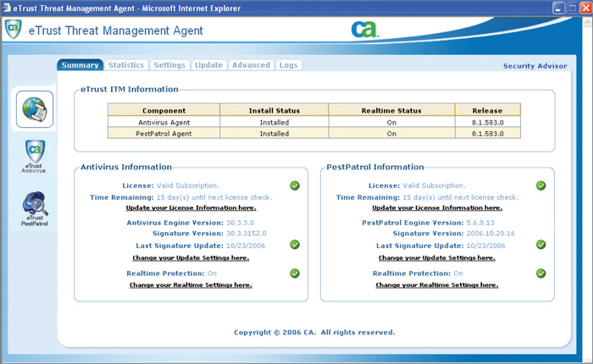Click PestPatrol Update your License Information link
The image size is (593, 364).
(437, 208)
